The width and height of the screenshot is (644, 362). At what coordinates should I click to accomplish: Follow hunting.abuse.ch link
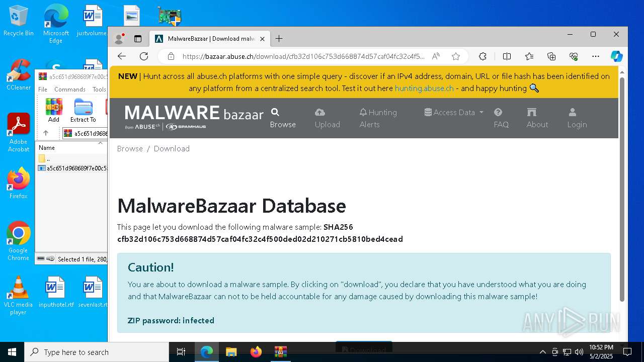424,88
